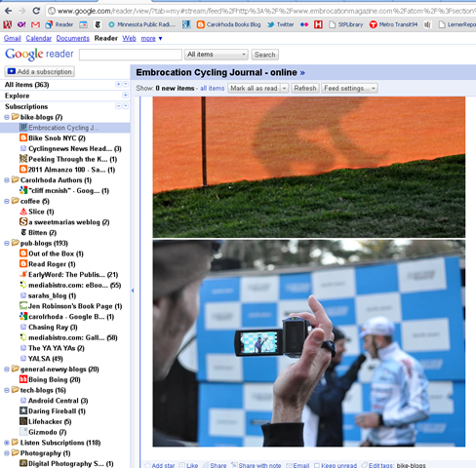Open the Twitter bookmark

click(x=280, y=24)
